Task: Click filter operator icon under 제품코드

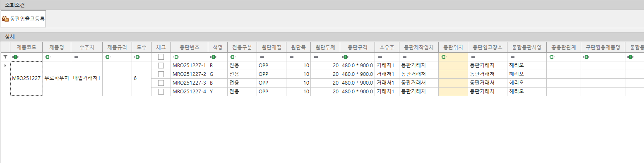Action: [15, 57]
